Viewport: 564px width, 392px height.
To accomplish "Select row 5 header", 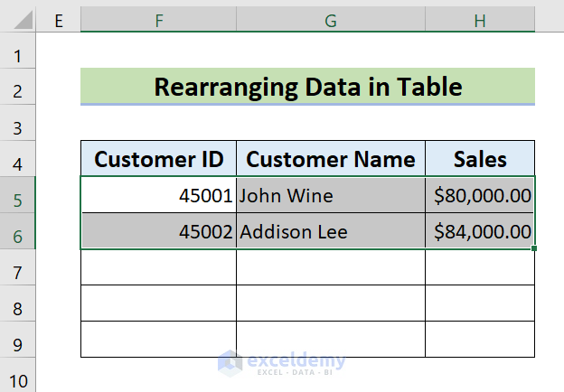I will pos(18,196).
